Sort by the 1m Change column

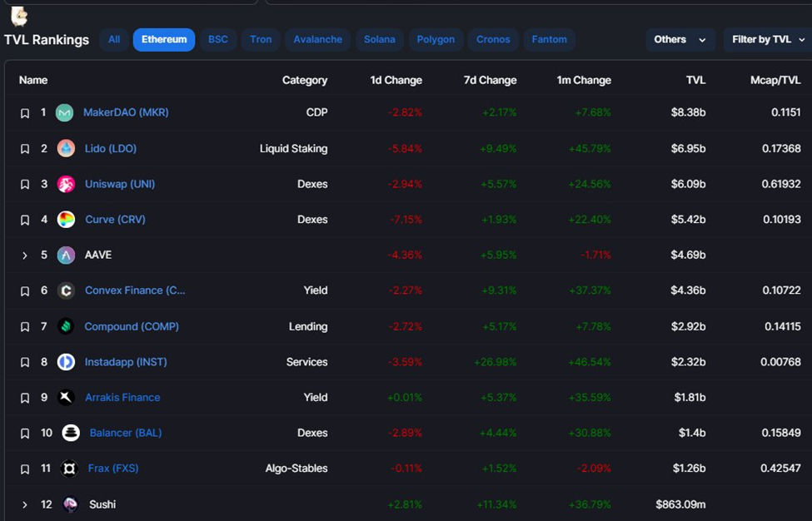tap(584, 80)
